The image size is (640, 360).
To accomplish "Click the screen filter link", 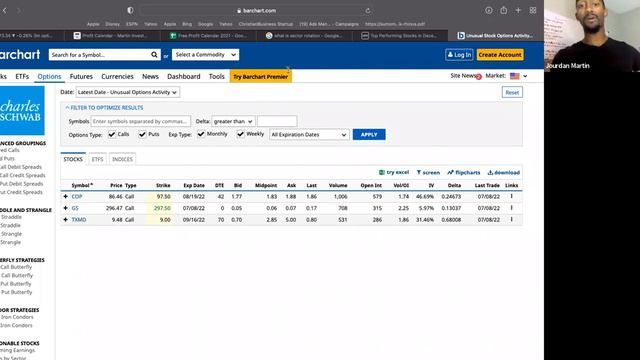I will click(428, 172).
